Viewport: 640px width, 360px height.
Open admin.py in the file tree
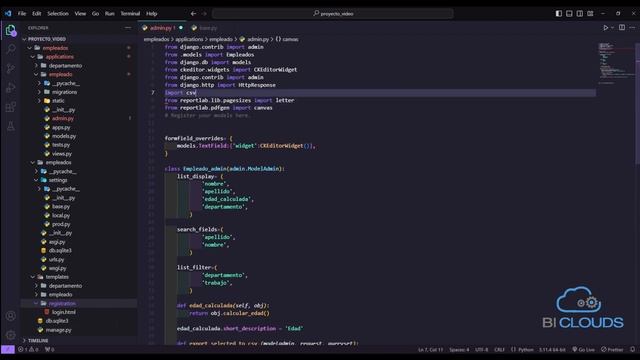63,118
